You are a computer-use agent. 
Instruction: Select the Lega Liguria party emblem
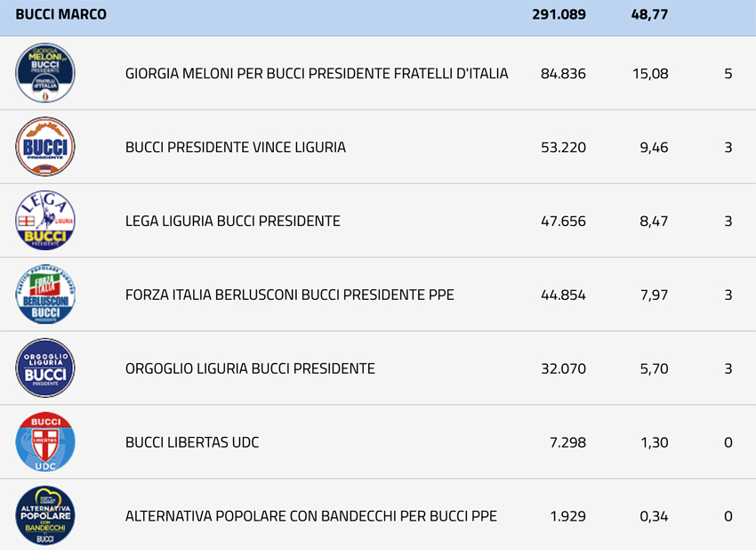[45, 221]
